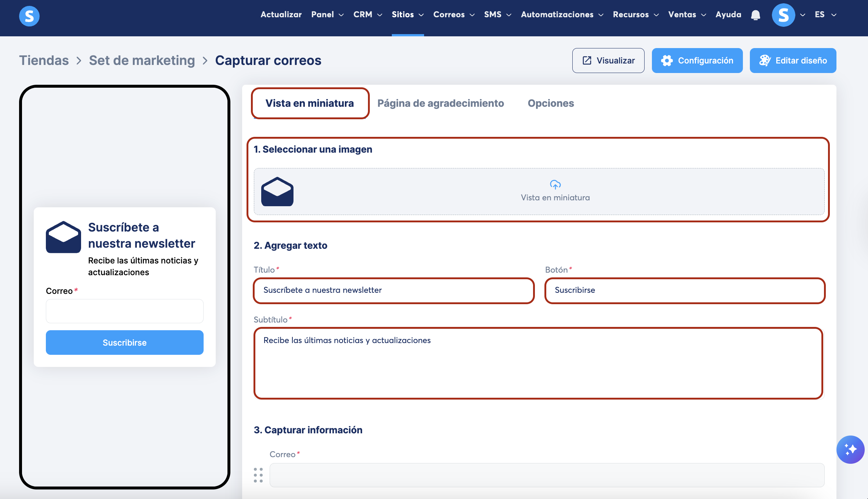Viewport: 868px width, 499px height.
Task: Expand the ES language selector
Action: tap(825, 15)
